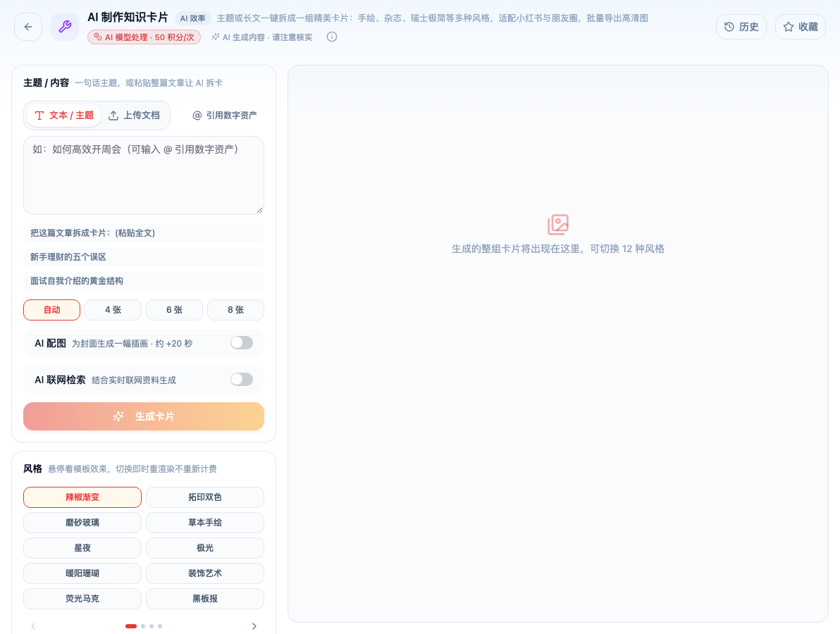
Task: Choose the 磨砂玻璃 style
Action: [82, 523]
